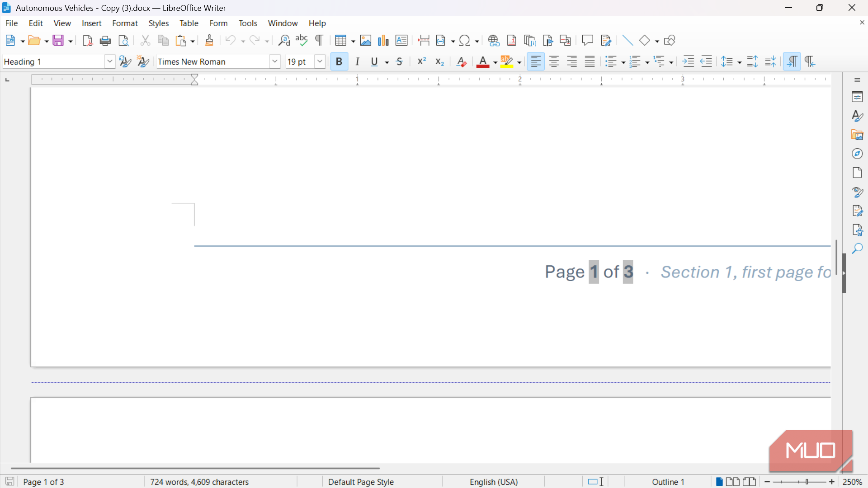
Task: Toggle Subscript formatting
Action: [439, 61]
